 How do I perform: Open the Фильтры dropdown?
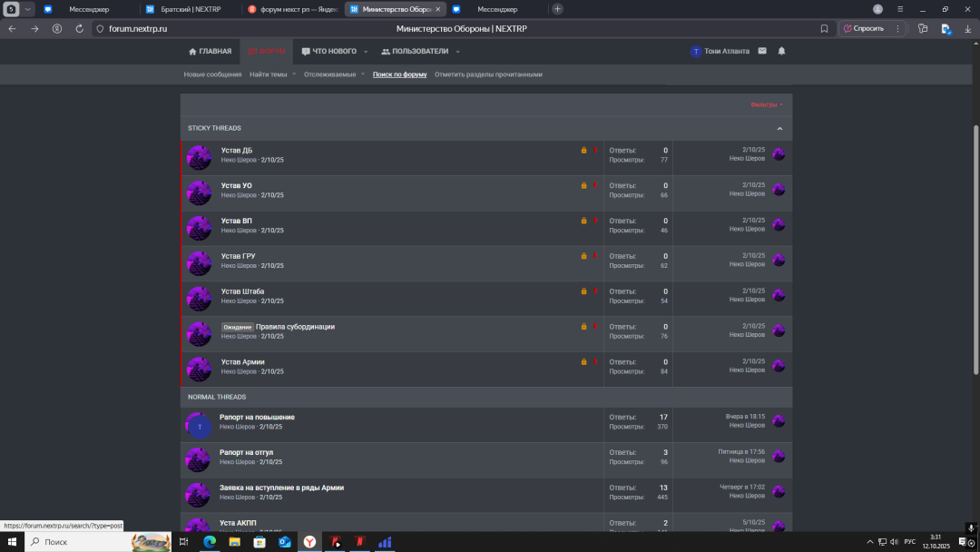click(766, 104)
